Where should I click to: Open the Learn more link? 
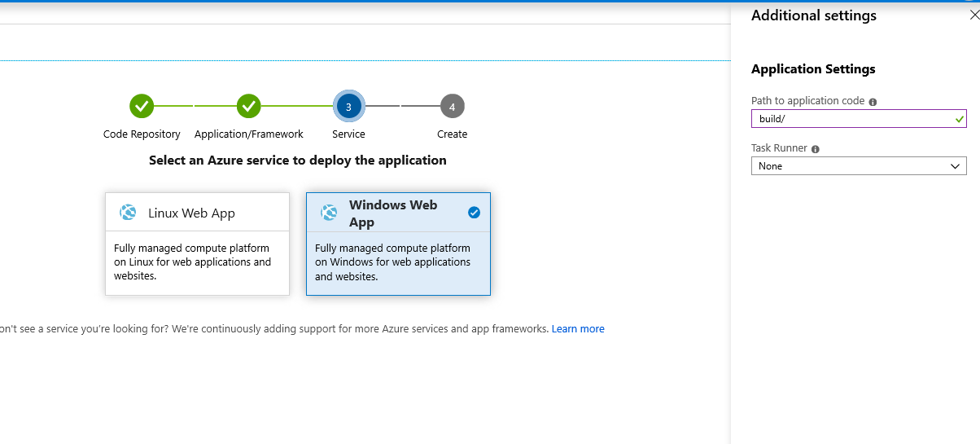(578, 329)
